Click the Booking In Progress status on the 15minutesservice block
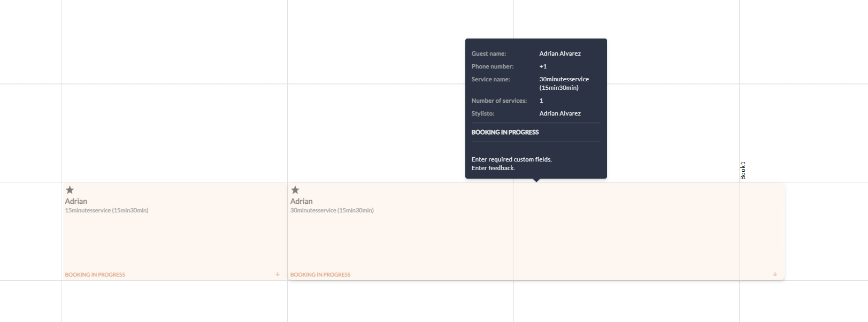Viewport: 868px width, 322px height. click(95, 274)
